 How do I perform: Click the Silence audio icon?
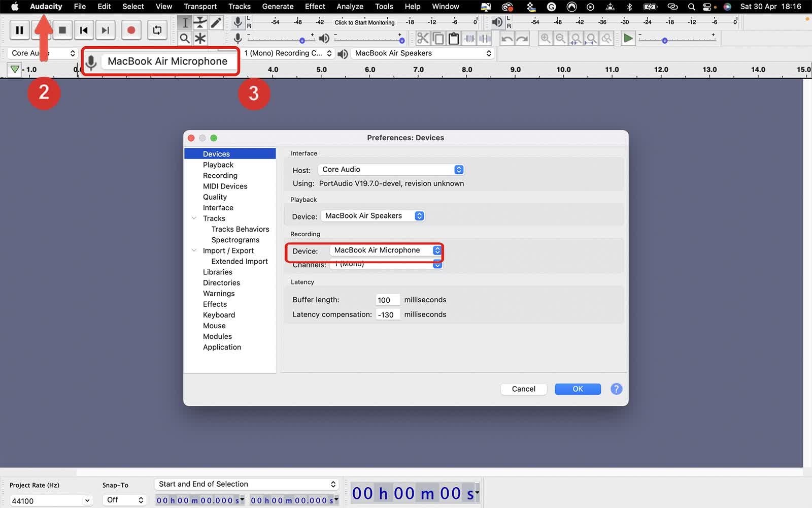[x=485, y=38]
